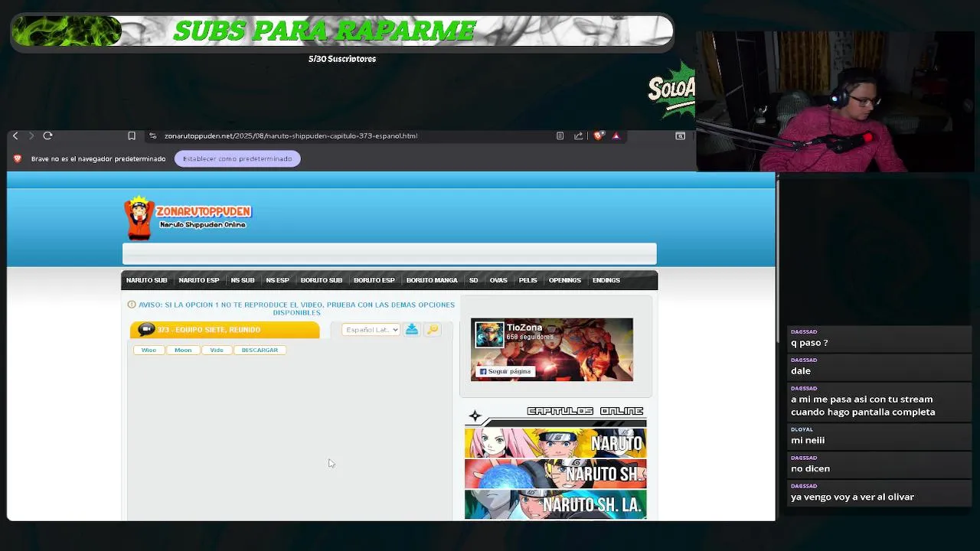This screenshot has height=551, width=980.
Task: Click the 'Brave no es el navegador predeterminado' text
Action: [x=99, y=158]
